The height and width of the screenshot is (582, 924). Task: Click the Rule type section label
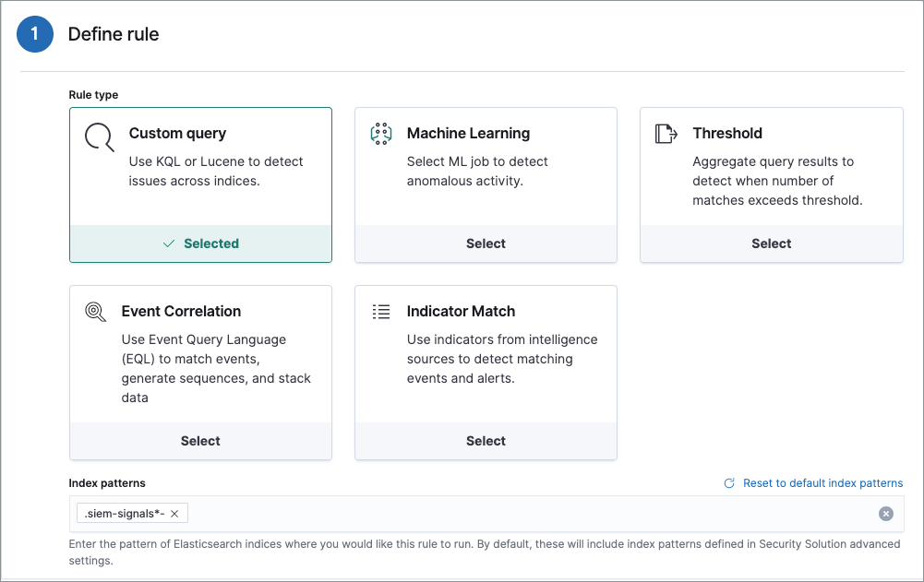[x=93, y=94]
